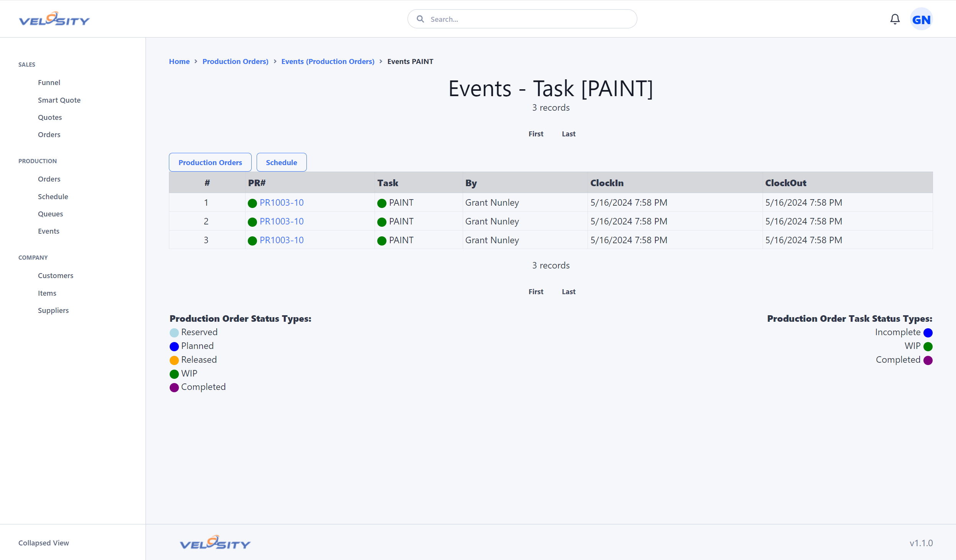Click the search magnifier icon
956x560 pixels.
point(420,19)
